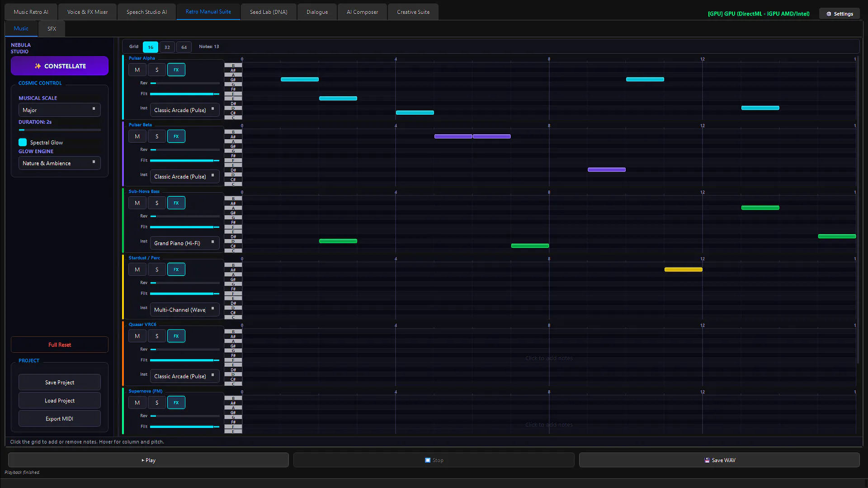Viewport: 868px width, 488px height.
Task: Open the Creative Suite tab
Action: [413, 12]
